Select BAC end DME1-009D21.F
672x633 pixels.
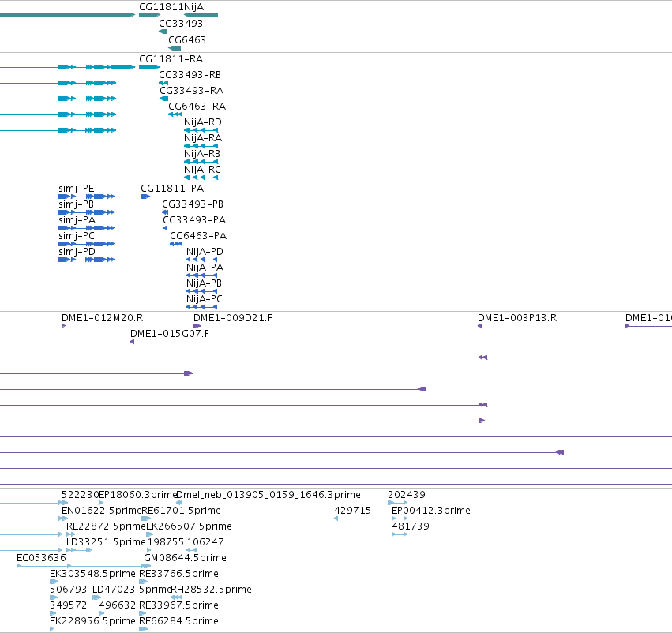pyautogui.click(x=233, y=318)
